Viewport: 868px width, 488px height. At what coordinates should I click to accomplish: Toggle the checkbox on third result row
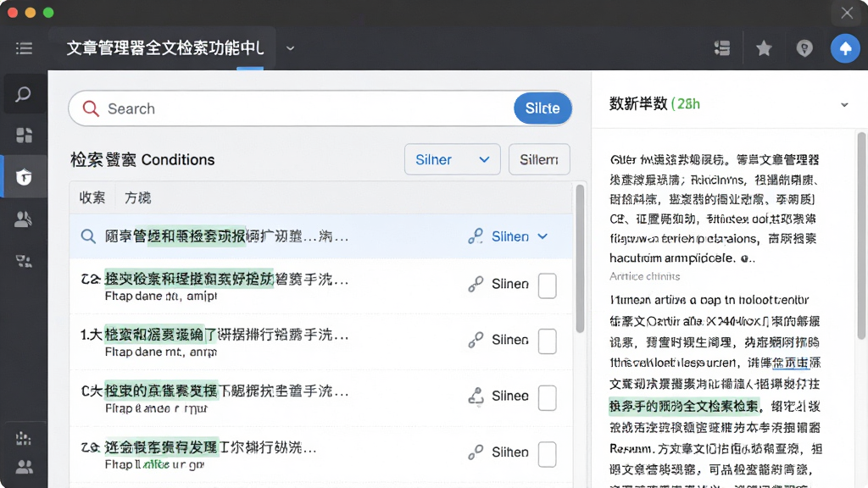pyautogui.click(x=547, y=398)
